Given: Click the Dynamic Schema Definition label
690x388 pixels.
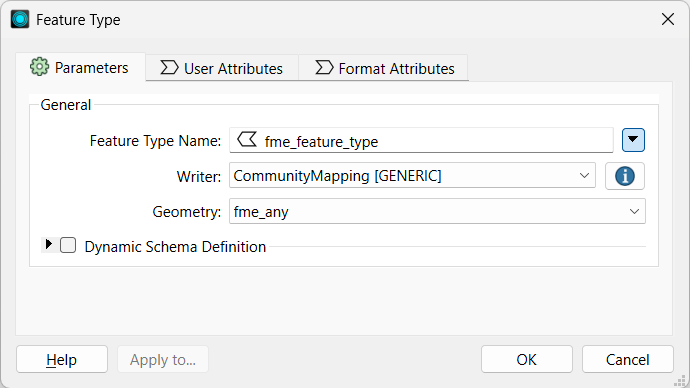Looking at the screenshot, I should pos(175,247).
